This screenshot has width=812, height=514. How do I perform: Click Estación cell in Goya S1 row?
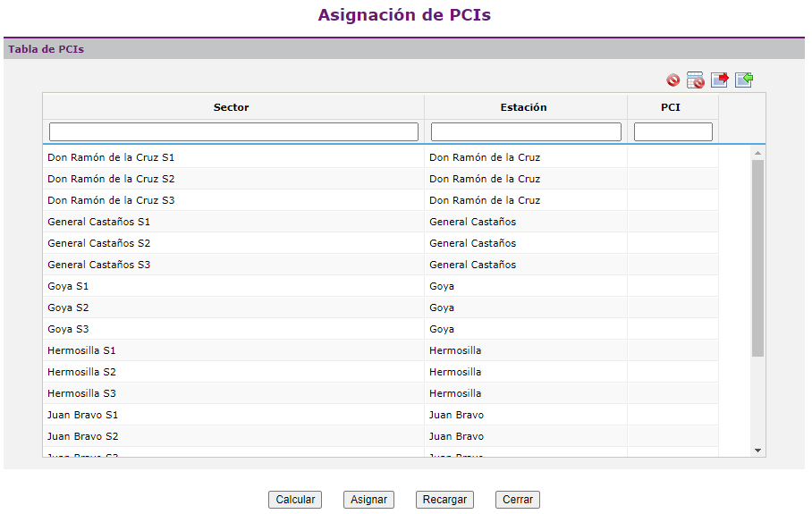[526, 286]
